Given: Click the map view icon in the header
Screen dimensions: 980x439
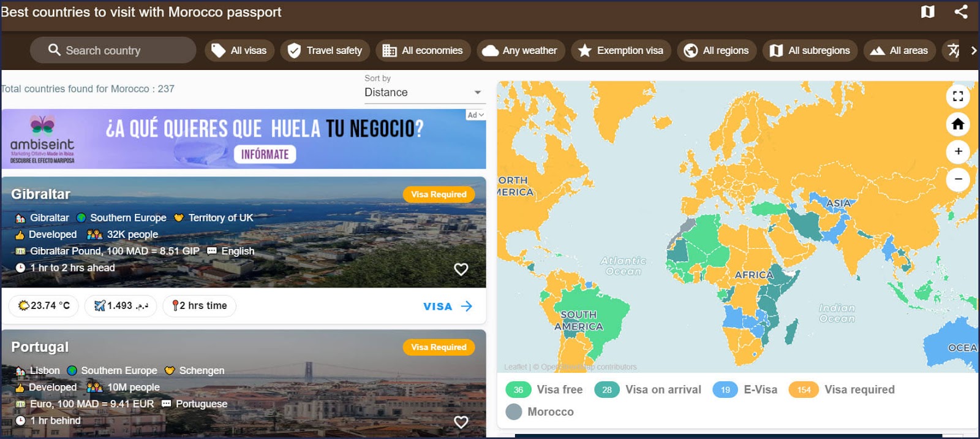Looking at the screenshot, I should pos(927,12).
